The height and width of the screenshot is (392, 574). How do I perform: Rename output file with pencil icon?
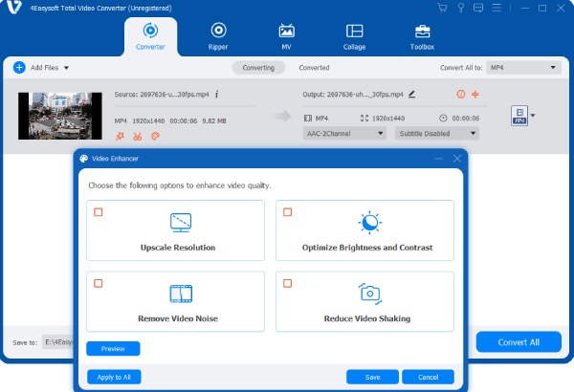[412, 95]
